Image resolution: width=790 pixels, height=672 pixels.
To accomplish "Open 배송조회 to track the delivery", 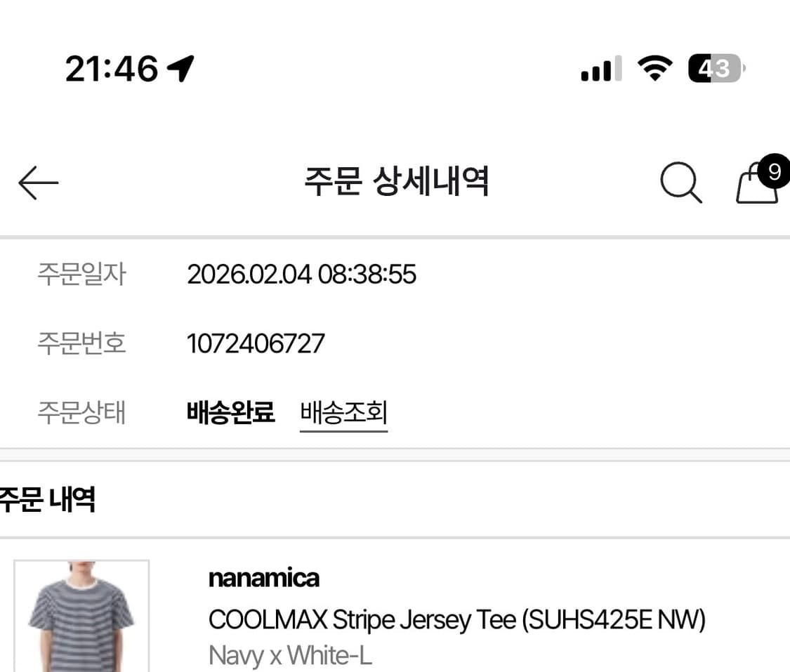I will click(343, 413).
